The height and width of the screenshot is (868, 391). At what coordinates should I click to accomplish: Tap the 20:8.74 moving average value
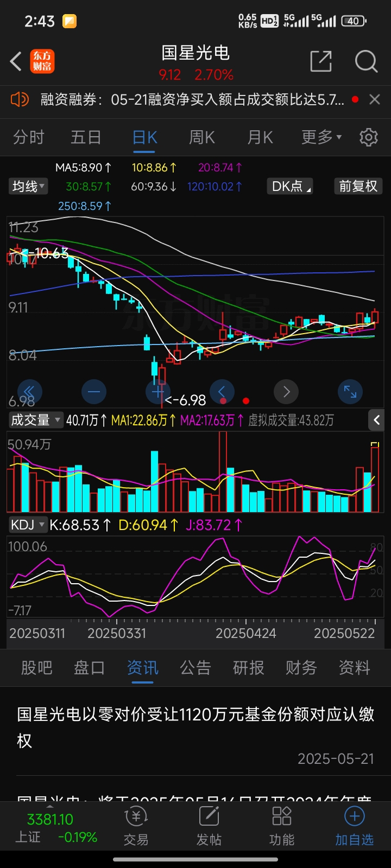coord(220,168)
